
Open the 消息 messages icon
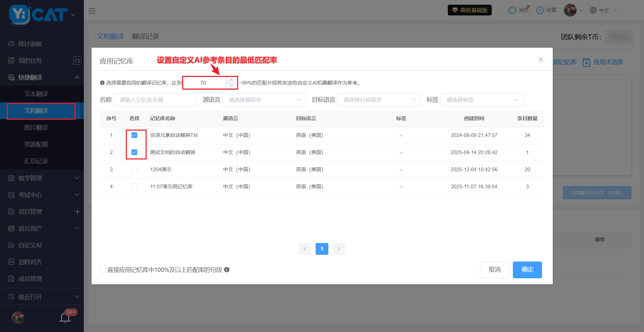point(512,10)
